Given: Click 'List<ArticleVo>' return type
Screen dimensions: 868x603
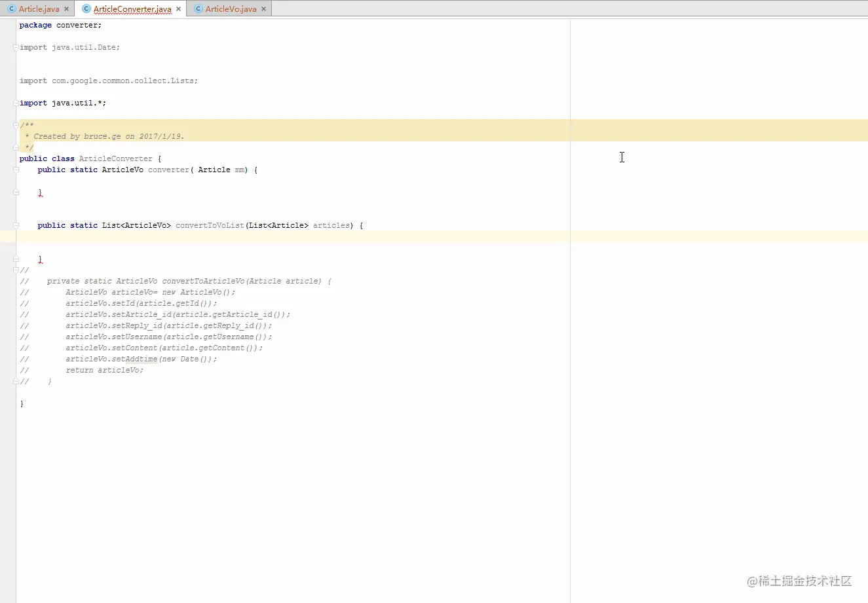Looking at the screenshot, I should 136,225.
